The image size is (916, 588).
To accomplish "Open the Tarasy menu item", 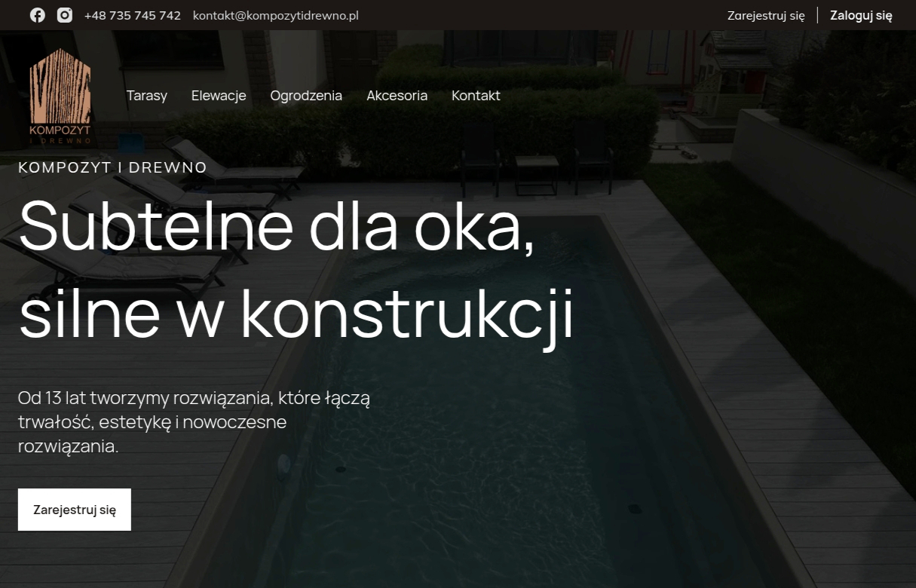I will [x=147, y=96].
